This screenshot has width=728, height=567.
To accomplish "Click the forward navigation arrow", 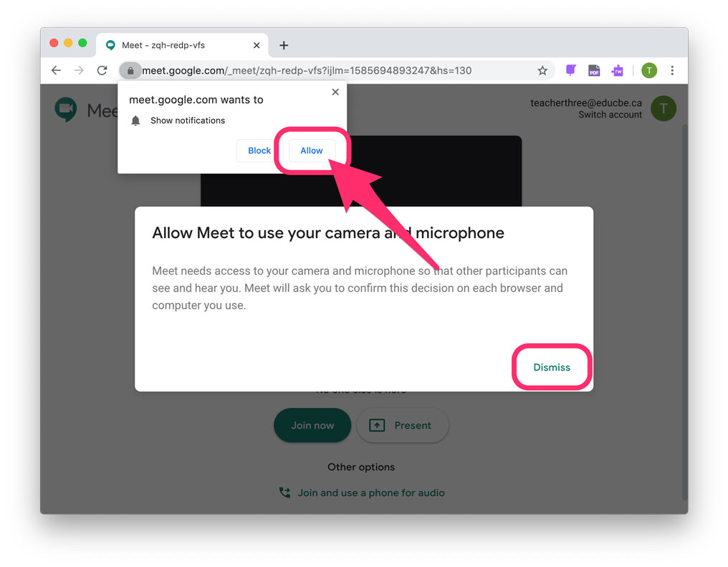I will point(80,70).
